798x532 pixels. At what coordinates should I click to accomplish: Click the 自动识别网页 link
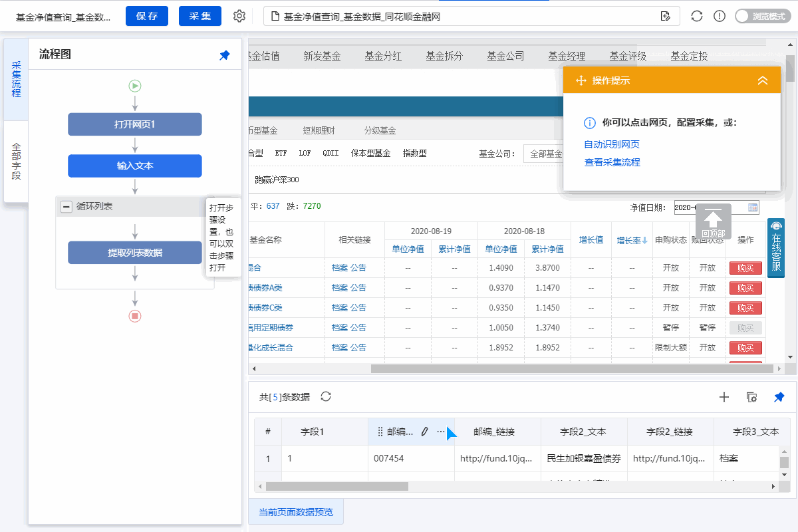(x=612, y=144)
